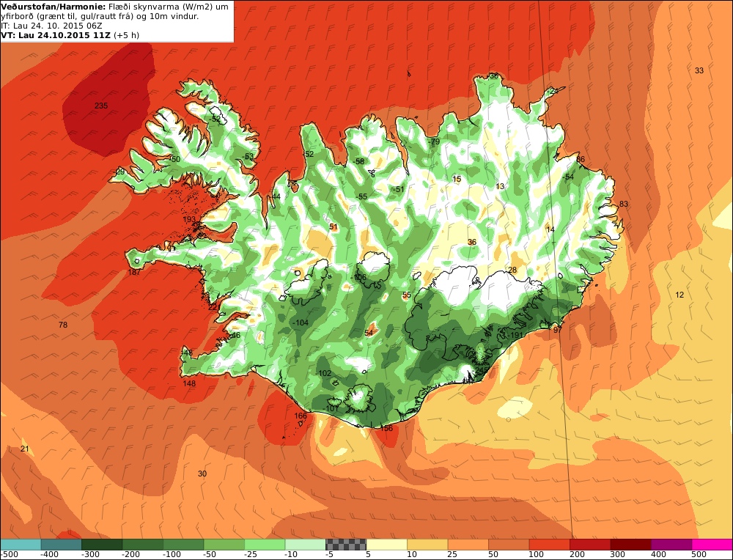Image resolution: width=733 pixels, height=560 pixels.
Task: Click the 83 value off the east coast
Action: [624, 204]
